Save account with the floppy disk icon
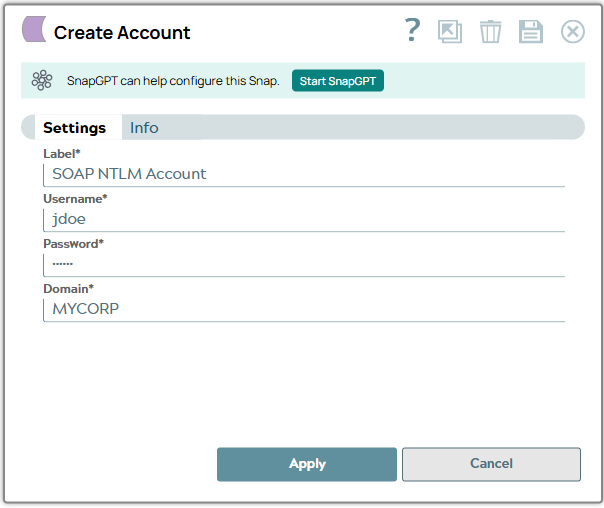This screenshot has height=508, width=604. click(x=530, y=32)
